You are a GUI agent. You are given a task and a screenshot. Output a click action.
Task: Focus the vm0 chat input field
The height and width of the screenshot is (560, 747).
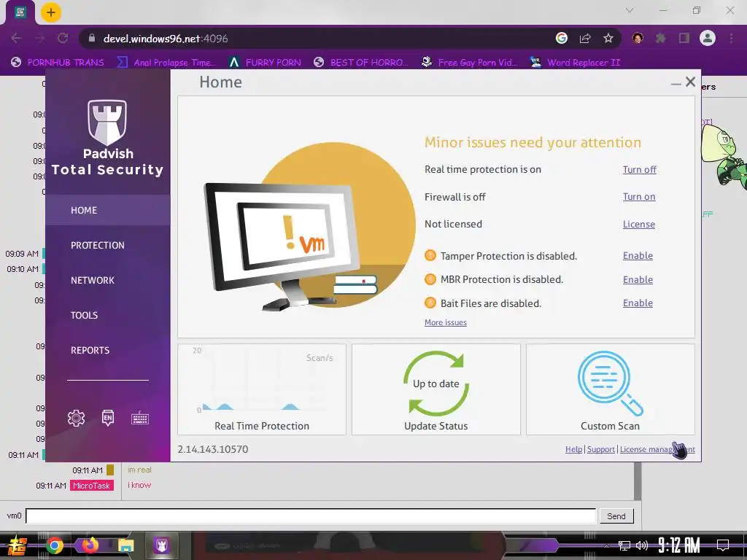click(x=311, y=516)
